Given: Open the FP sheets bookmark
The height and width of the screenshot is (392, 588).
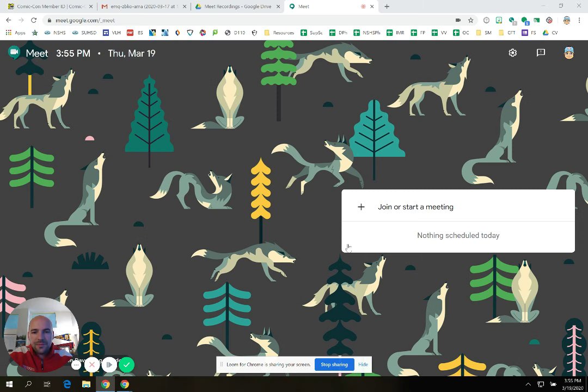Looking at the screenshot, I should (418, 33).
